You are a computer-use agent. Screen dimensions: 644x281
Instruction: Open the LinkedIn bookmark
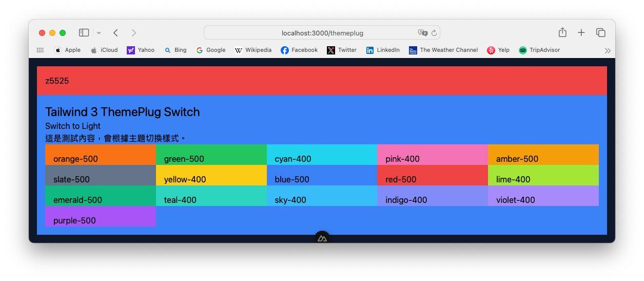(383, 50)
